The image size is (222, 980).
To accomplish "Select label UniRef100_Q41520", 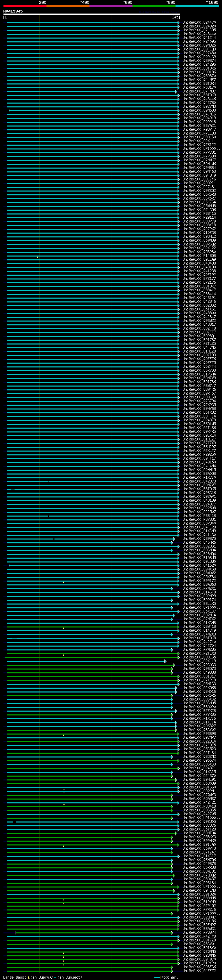I will point(199,565).
